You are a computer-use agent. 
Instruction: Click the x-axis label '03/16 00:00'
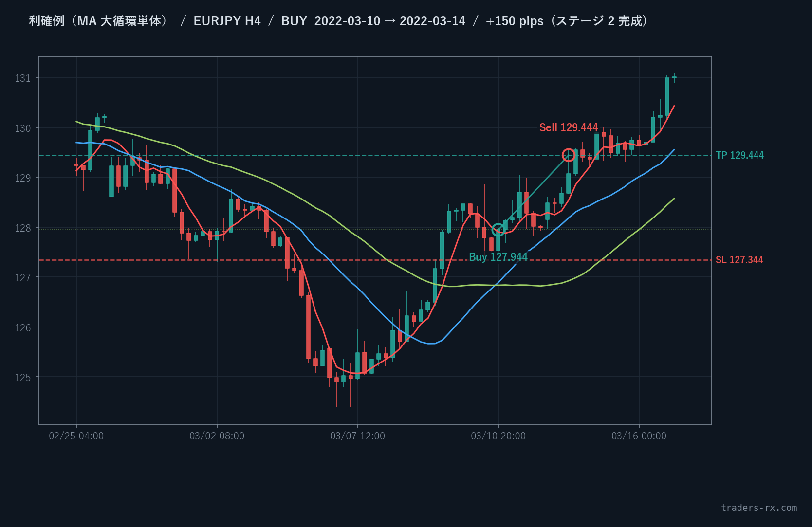pos(639,436)
